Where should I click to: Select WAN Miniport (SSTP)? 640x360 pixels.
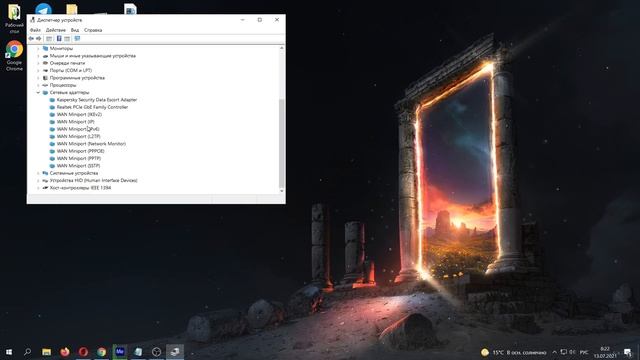pyautogui.click(x=78, y=166)
